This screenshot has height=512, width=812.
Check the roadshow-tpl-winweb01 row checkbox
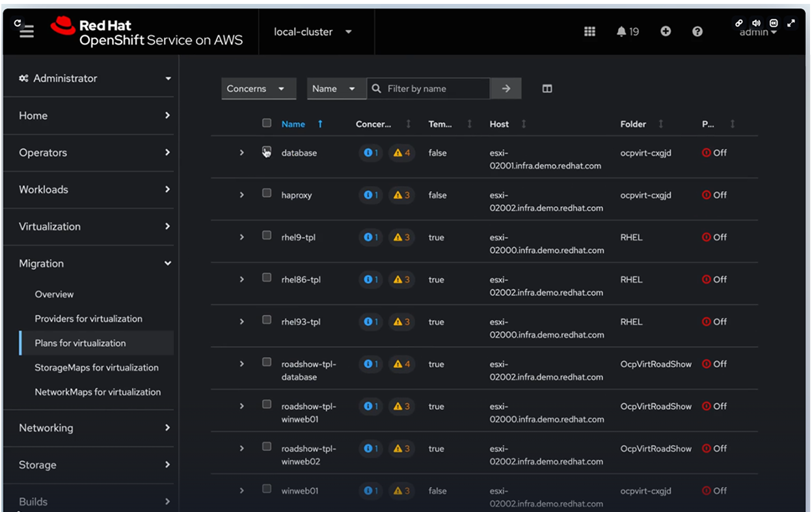(267, 405)
